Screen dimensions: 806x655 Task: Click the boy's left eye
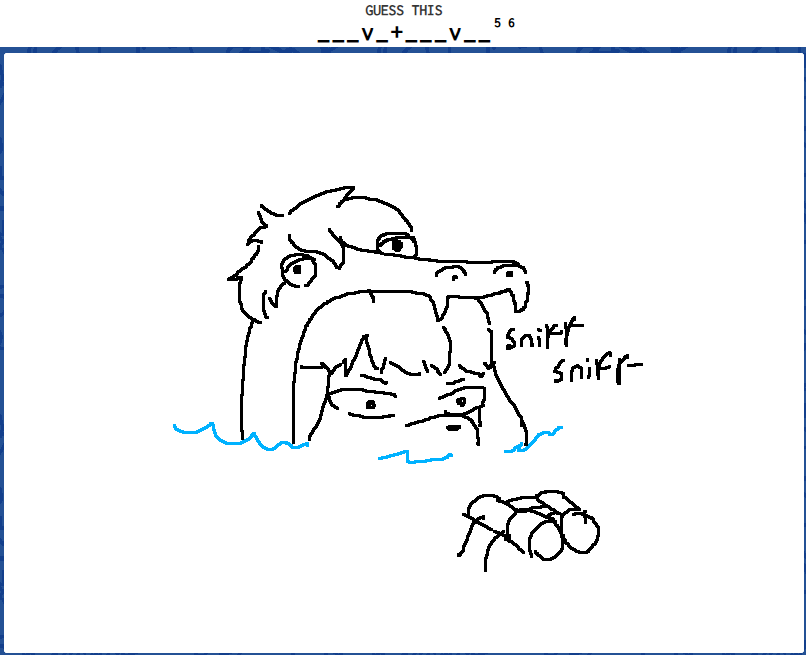click(369, 404)
